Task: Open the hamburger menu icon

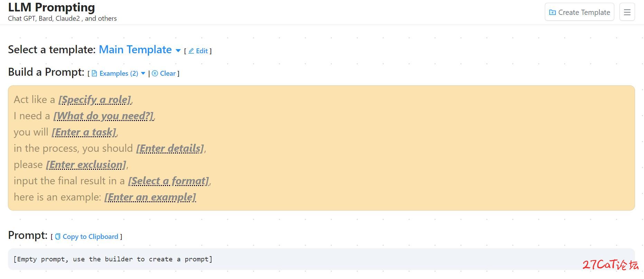Action: pos(627,12)
